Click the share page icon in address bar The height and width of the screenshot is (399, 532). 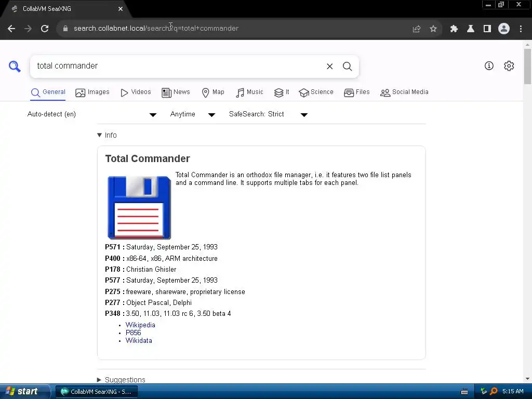click(x=417, y=29)
